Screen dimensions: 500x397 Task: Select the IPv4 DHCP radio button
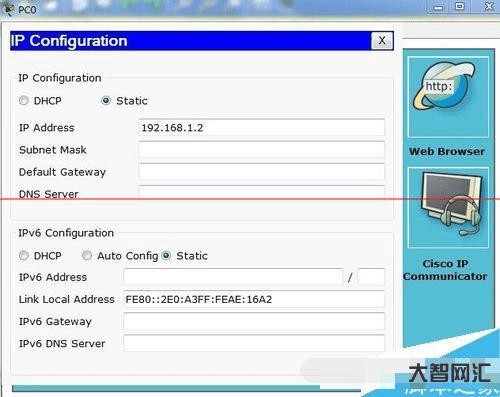point(24,100)
